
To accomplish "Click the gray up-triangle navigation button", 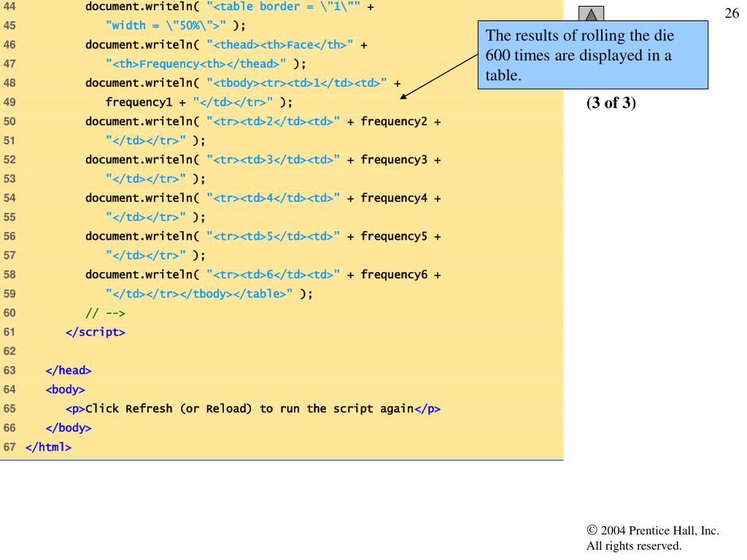I will click(591, 13).
